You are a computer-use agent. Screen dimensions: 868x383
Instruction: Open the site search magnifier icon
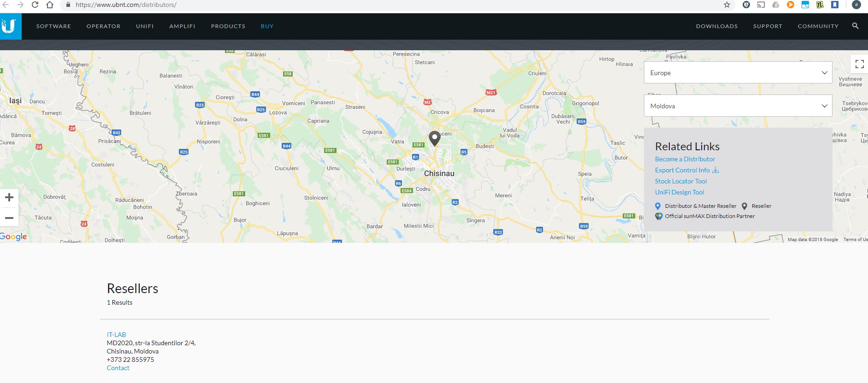(855, 26)
